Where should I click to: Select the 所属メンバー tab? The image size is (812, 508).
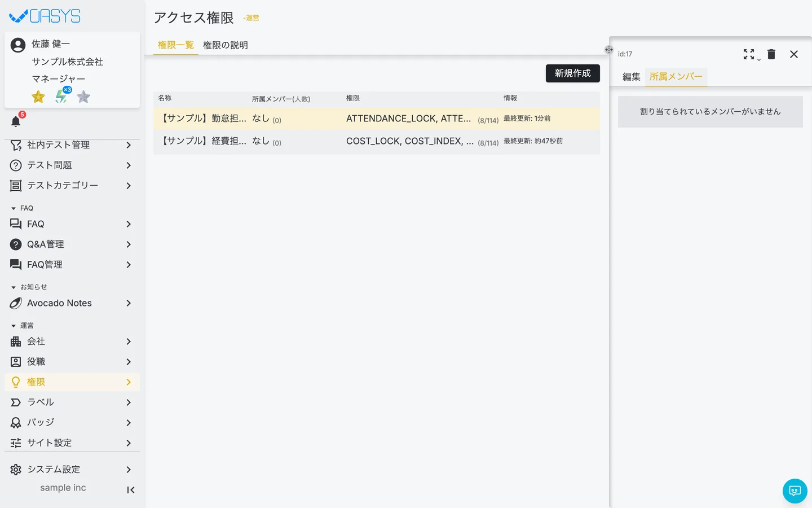point(676,77)
